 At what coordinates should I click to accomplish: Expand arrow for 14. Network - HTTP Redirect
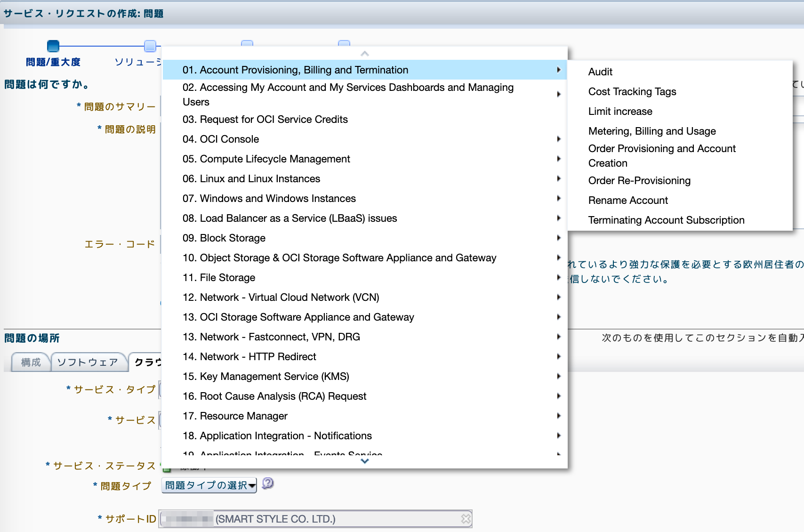point(559,356)
